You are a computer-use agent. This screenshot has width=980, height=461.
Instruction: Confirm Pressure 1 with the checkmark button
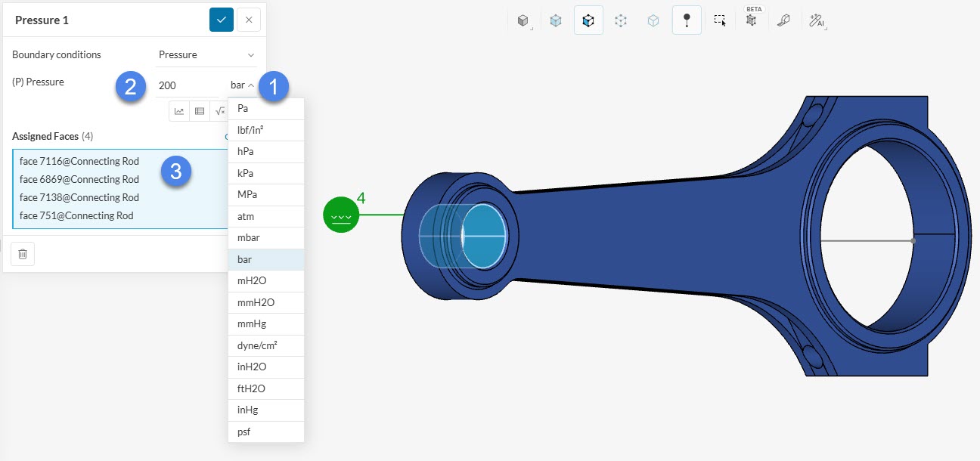pyautogui.click(x=222, y=20)
